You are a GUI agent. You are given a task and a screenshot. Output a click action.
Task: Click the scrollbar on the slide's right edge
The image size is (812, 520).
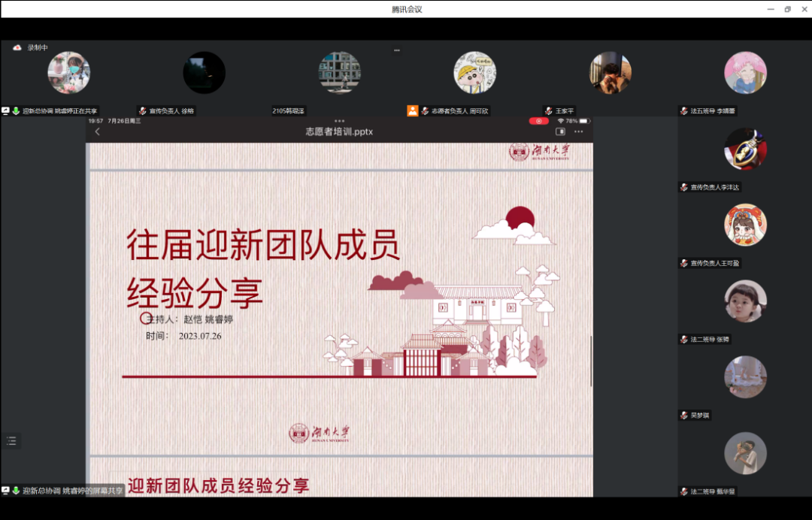coord(591,361)
